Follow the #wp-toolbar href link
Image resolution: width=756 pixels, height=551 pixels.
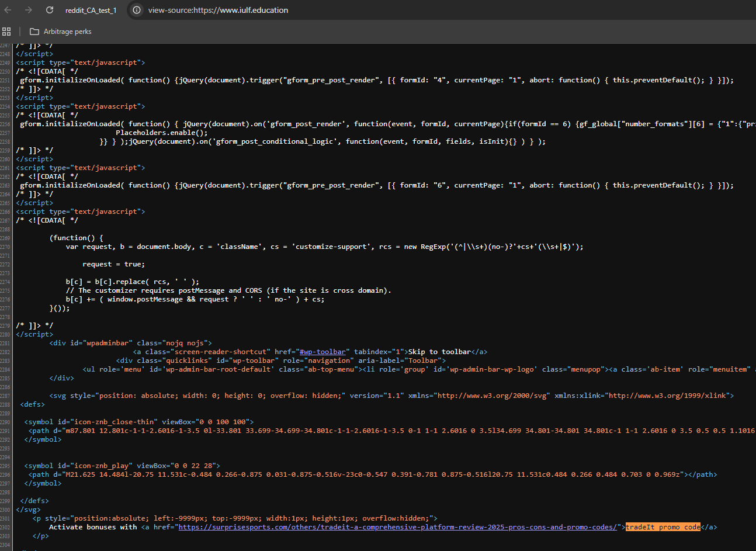point(322,352)
